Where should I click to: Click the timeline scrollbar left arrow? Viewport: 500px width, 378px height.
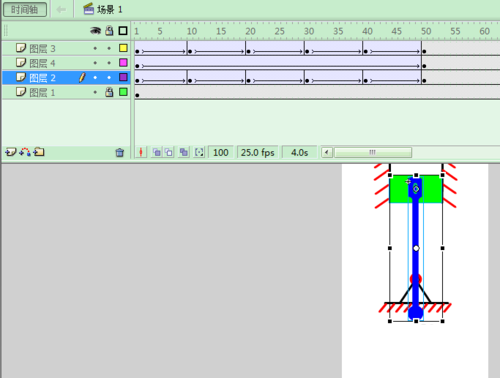point(327,153)
